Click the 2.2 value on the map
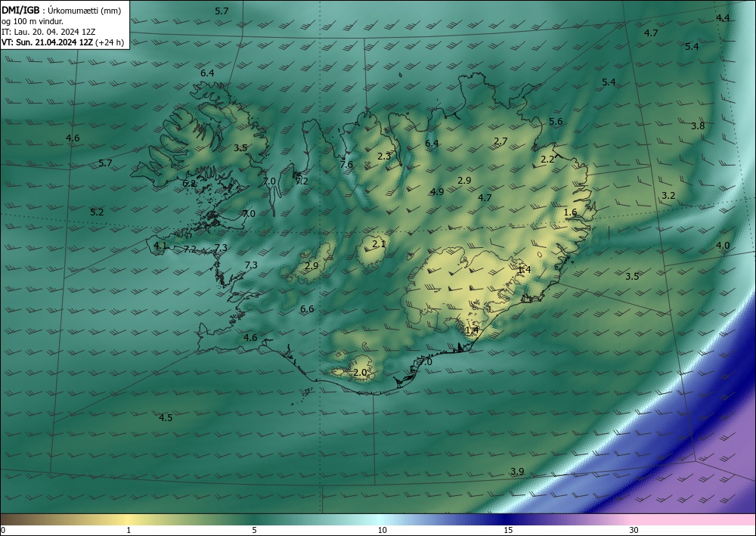Image resolution: width=756 pixels, height=536 pixels. (x=547, y=159)
